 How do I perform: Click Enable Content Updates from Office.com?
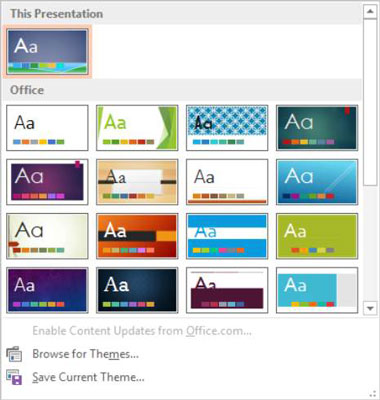[142, 331]
